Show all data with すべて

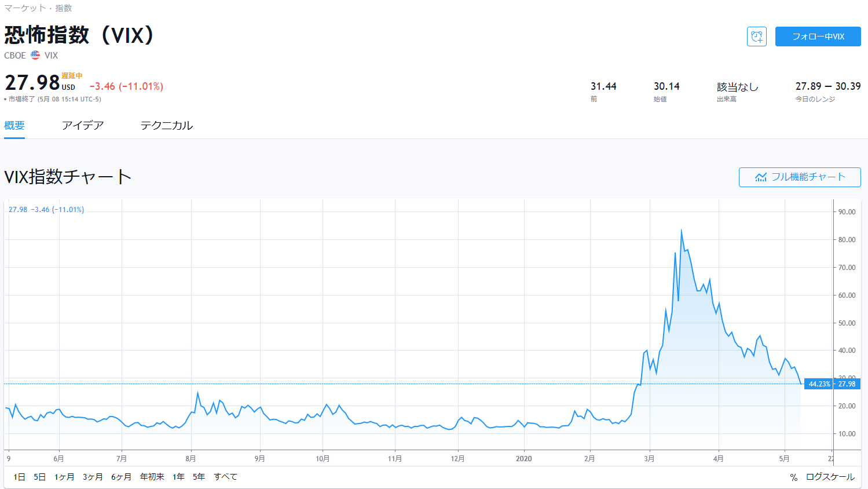coord(225,477)
